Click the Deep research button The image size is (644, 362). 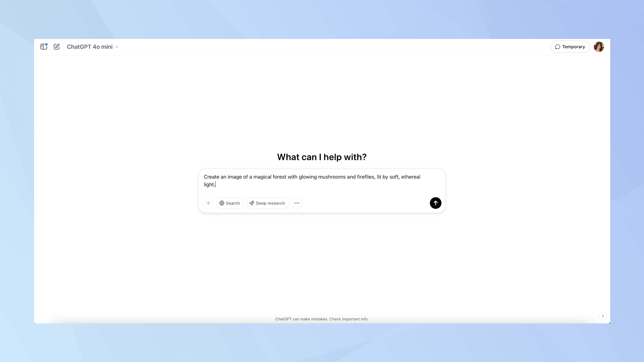267,203
